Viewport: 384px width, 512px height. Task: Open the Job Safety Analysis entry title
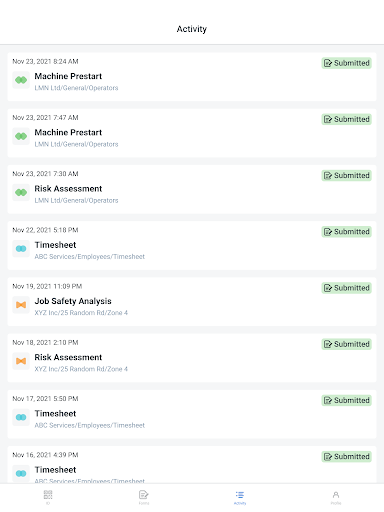pyautogui.click(x=73, y=301)
